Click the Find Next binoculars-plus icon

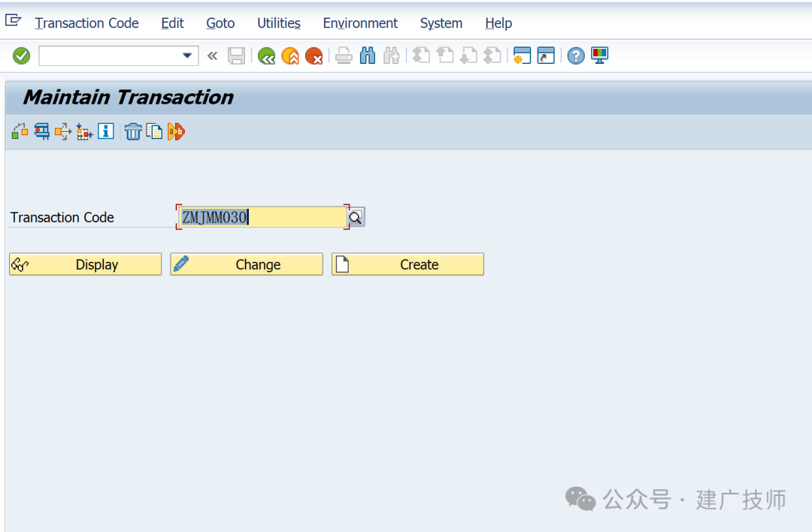pos(392,56)
